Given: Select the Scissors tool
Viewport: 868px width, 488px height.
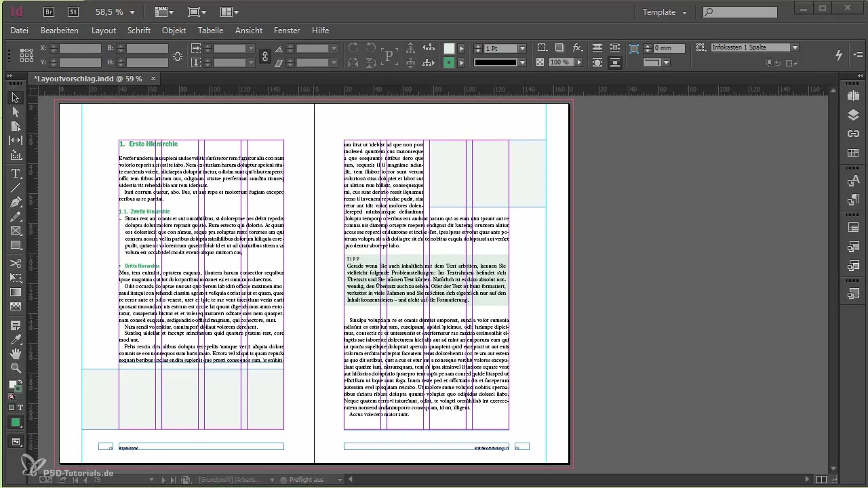Looking at the screenshot, I should (x=16, y=263).
